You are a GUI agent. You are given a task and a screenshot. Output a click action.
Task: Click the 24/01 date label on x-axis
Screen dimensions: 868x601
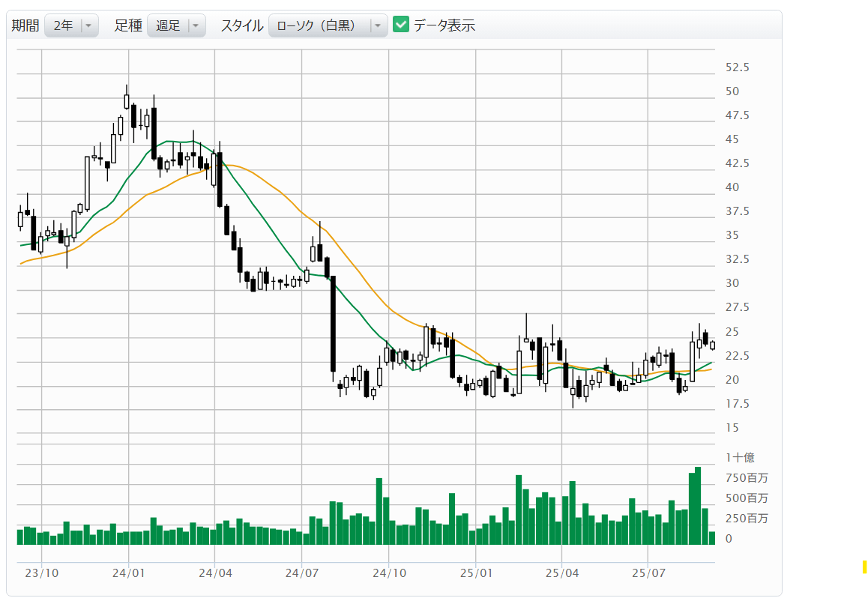coord(128,573)
